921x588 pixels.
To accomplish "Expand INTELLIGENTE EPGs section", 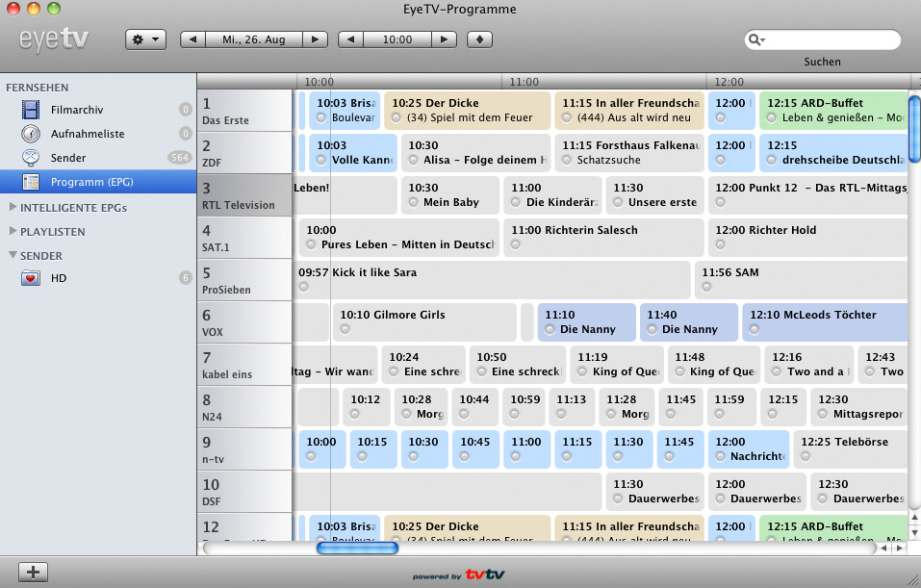I will pyautogui.click(x=13, y=207).
